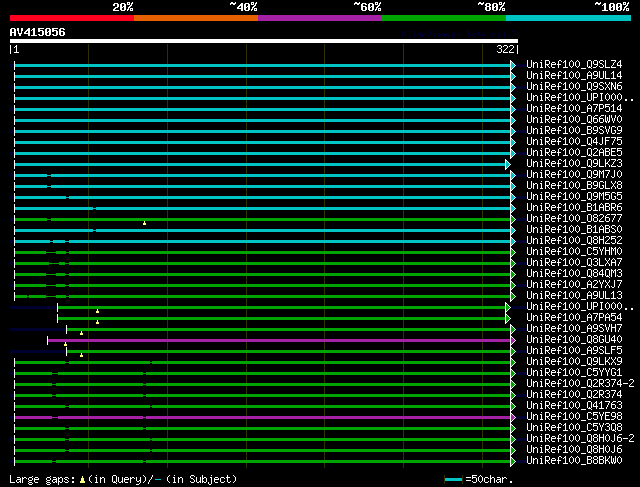Click the cyan ~100% identity legend segment

[568, 18]
